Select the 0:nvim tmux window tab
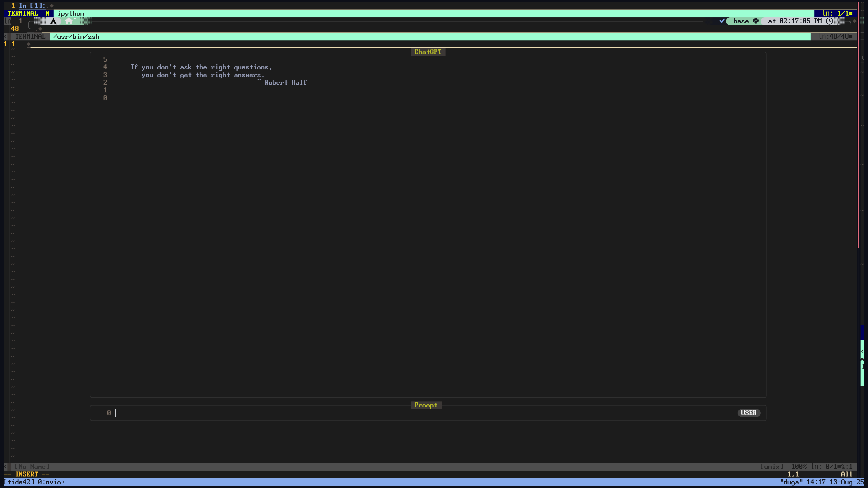 click(x=51, y=482)
